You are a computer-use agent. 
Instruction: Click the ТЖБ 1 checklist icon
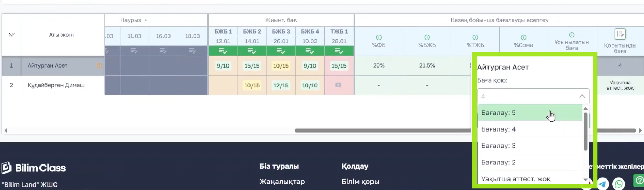tap(339, 51)
